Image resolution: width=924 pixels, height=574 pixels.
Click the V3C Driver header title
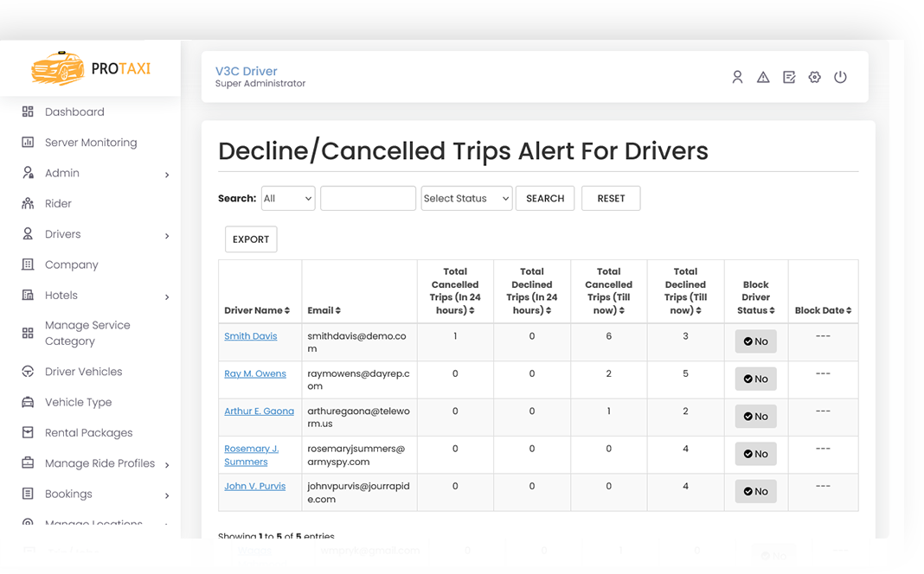[x=247, y=71]
